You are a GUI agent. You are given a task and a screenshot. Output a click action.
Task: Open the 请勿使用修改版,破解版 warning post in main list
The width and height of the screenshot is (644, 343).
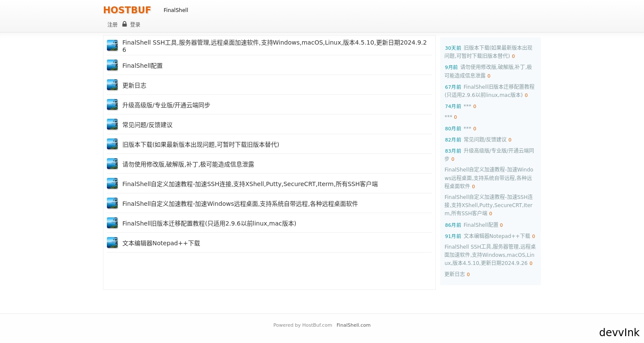pos(188,164)
